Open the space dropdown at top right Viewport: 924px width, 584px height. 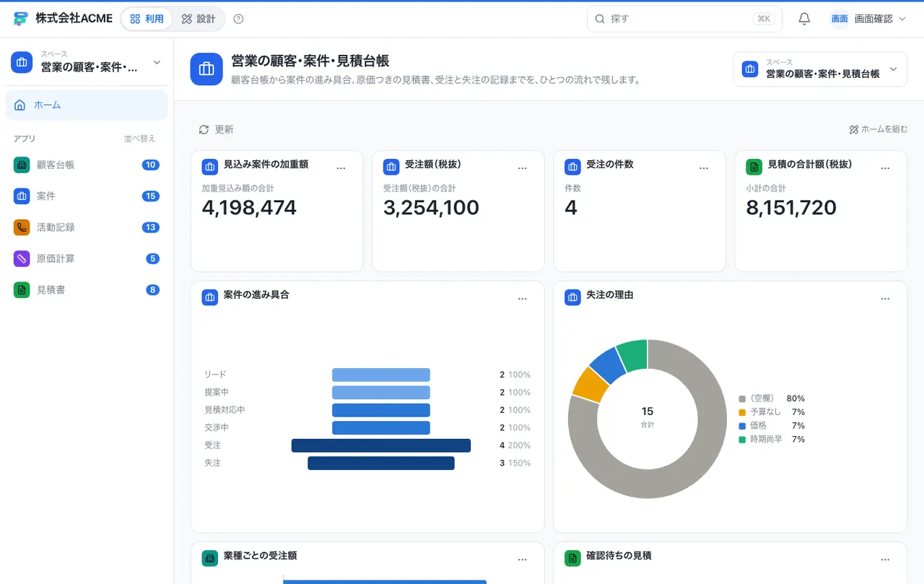tap(820, 69)
